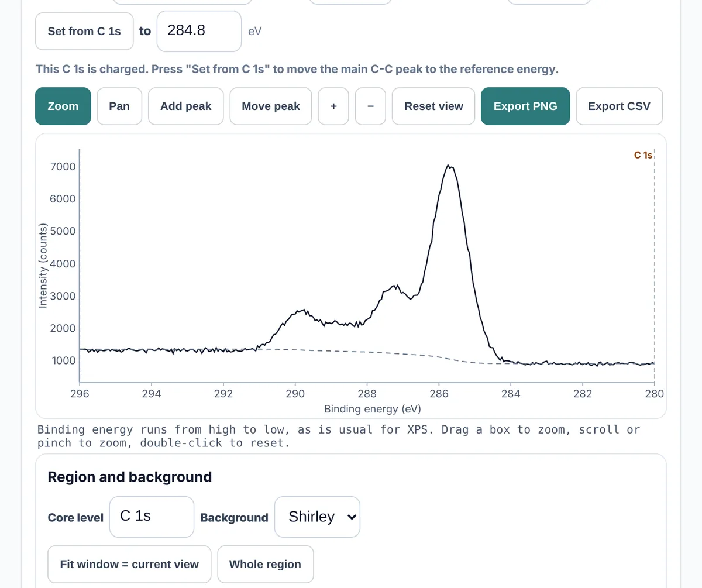Select the Whole region button
The height and width of the screenshot is (588, 702).
265,564
